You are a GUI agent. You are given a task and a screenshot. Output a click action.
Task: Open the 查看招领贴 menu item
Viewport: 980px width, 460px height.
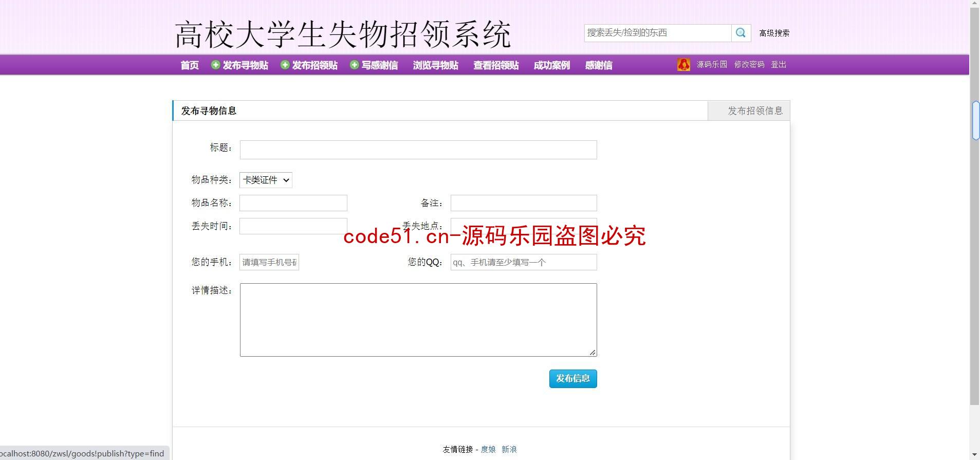pyautogui.click(x=496, y=65)
